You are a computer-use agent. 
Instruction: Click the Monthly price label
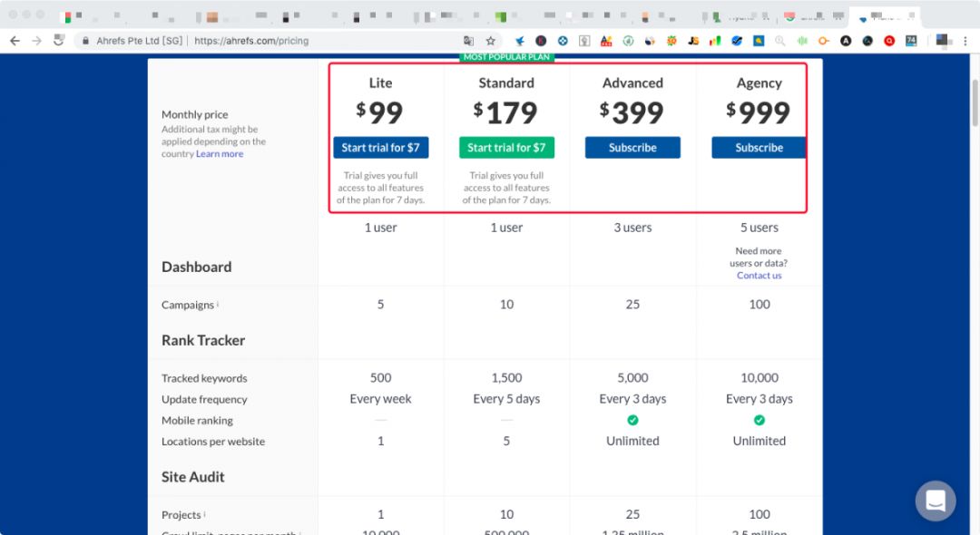click(x=194, y=114)
